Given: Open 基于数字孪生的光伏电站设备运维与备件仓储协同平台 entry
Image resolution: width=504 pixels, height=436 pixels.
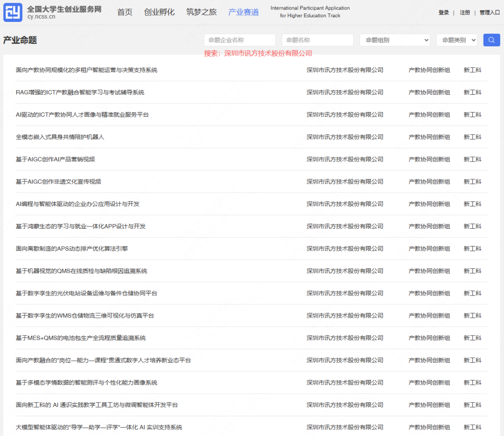Looking at the screenshot, I should point(86,293).
